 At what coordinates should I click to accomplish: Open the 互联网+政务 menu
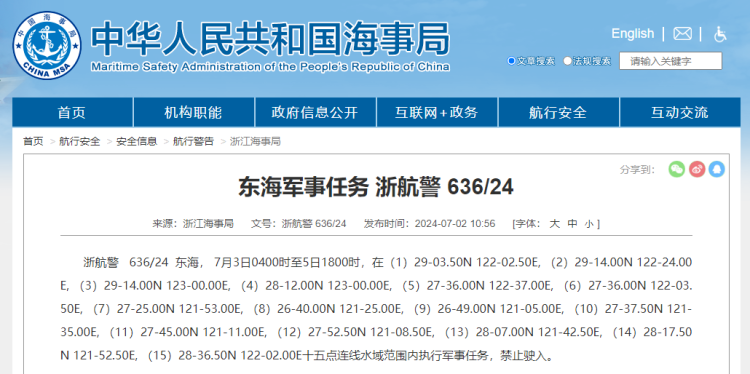click(437, 112)
